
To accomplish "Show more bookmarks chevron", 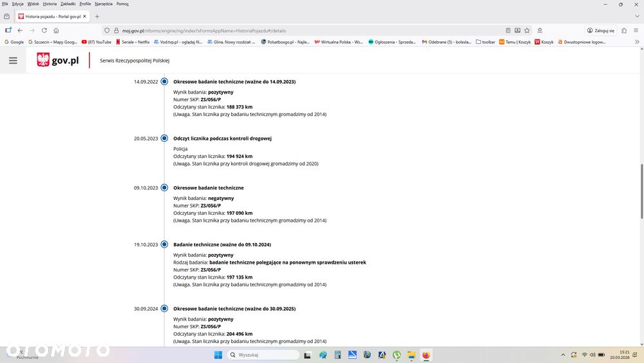I will (637, 42).
